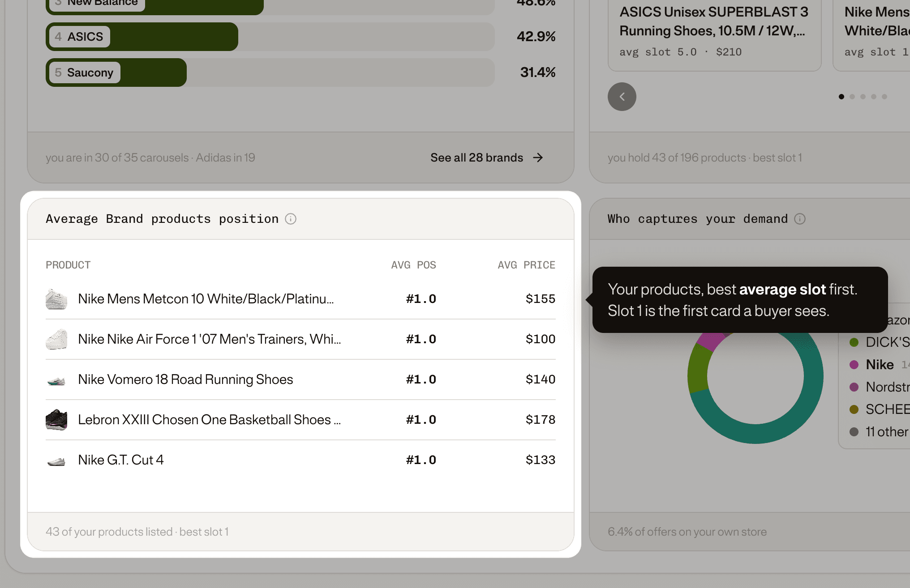The image size is (910, 588).
Task: Open Nike Vomero 18 shoe thumbnail
Action: (x=56, y=379)
